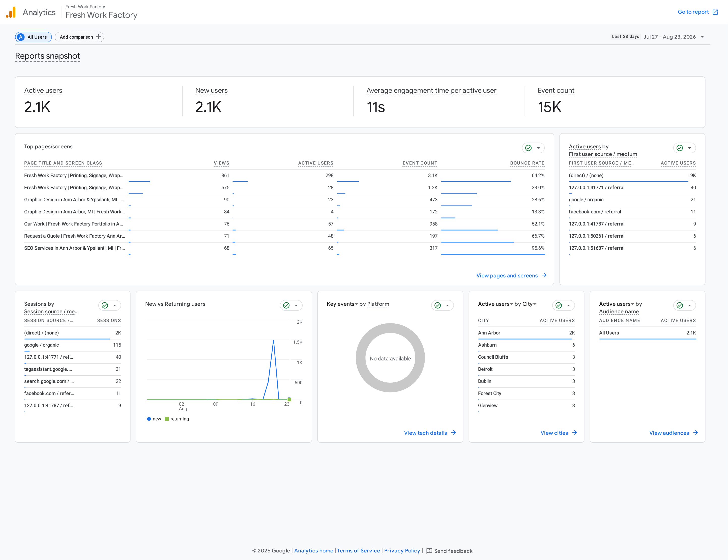Toggle the 'returning' series legend item
This screenshot has width=728, height=560.
[x=177, y=419]
